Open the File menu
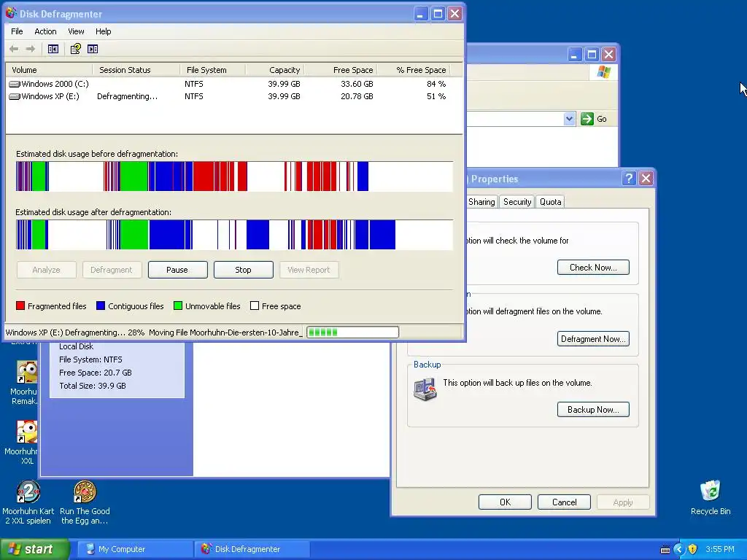This screenshot has height=560, width=747. click(17, 31)
